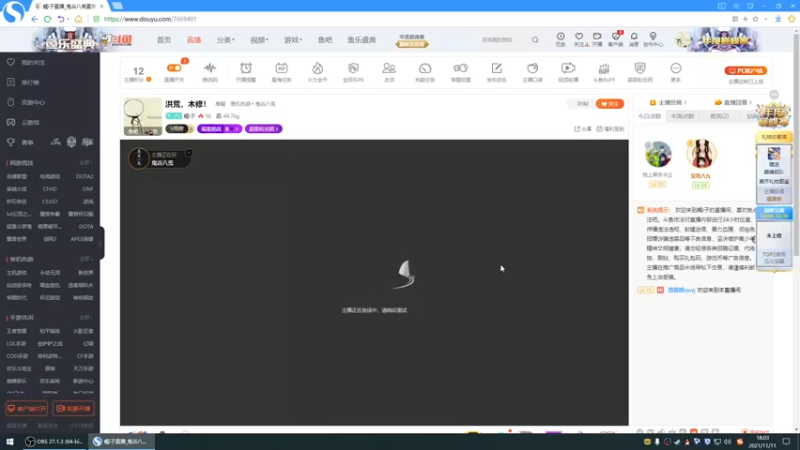This screenshot has width=800, height=450.
Task: Switch to 本周贡献 tab
Action: [683, 116]
